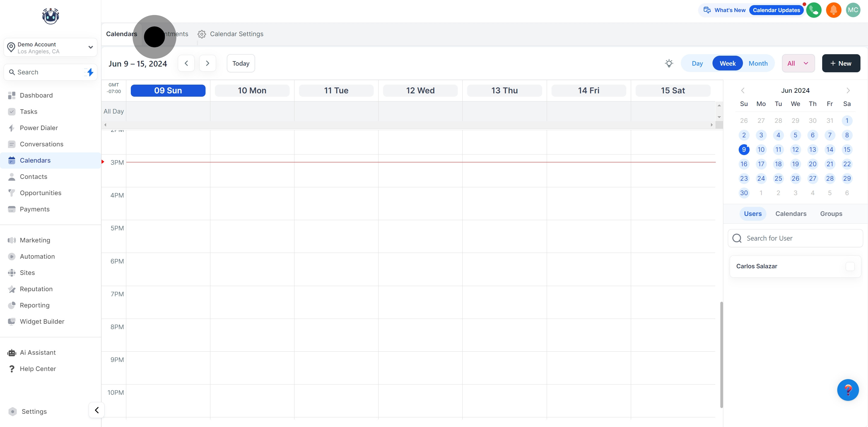Viewport: 868px width, 427px height.
Task: Click the green phone dialer icon
Action: click(x=814, y=10)
